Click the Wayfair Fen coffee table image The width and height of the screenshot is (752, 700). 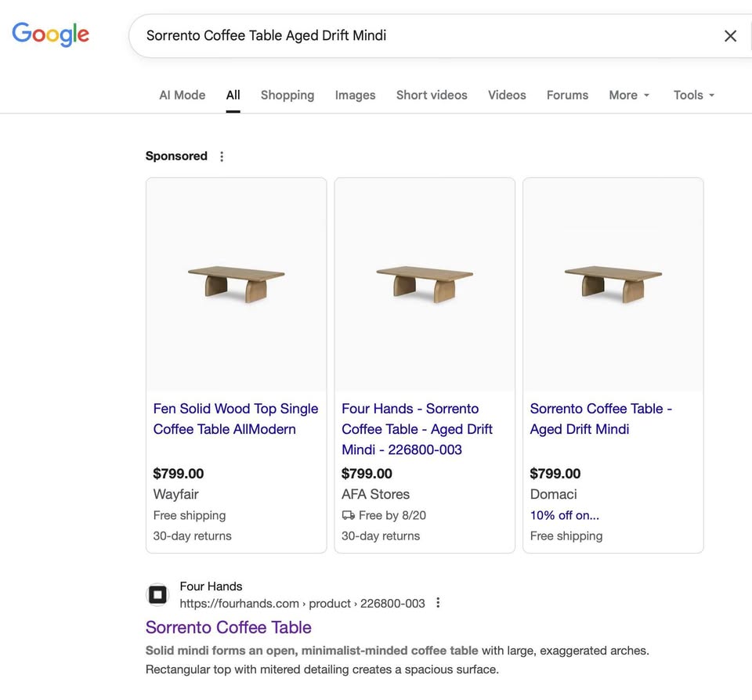tap(237, 284)
